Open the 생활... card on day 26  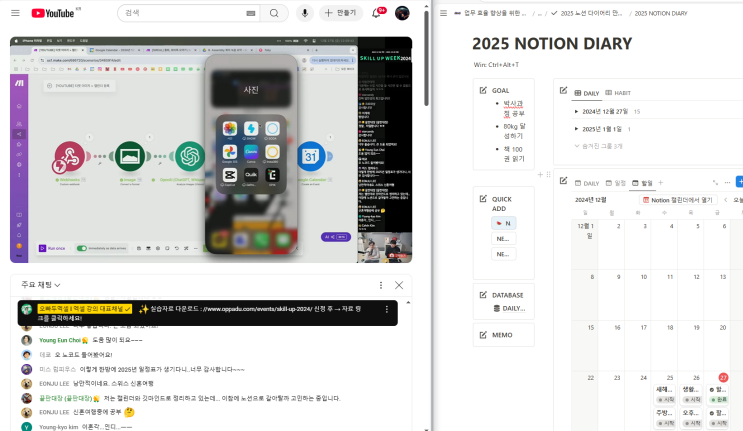(x=691, y=394)
